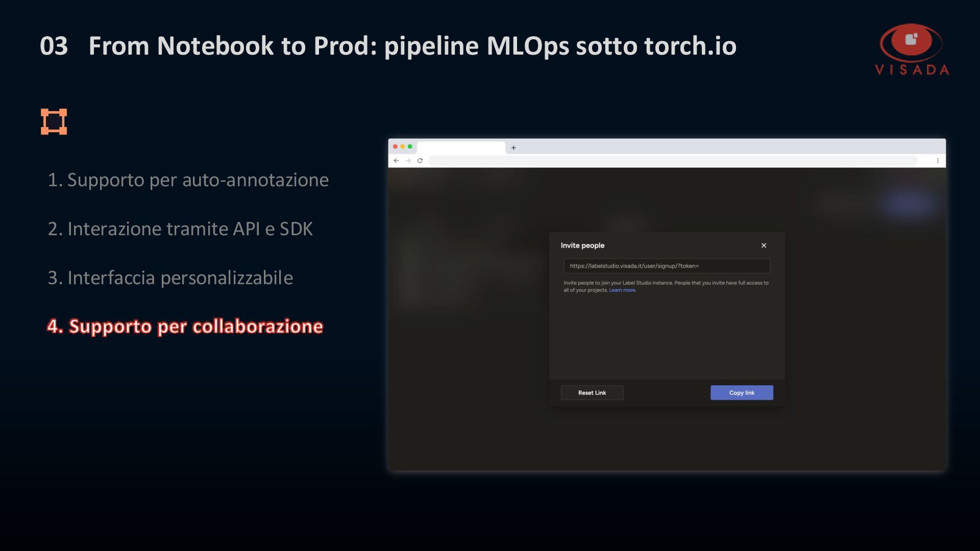980x551 pixels.
Task: Click the VISADA logo
Action: click(x=912, y=49)
